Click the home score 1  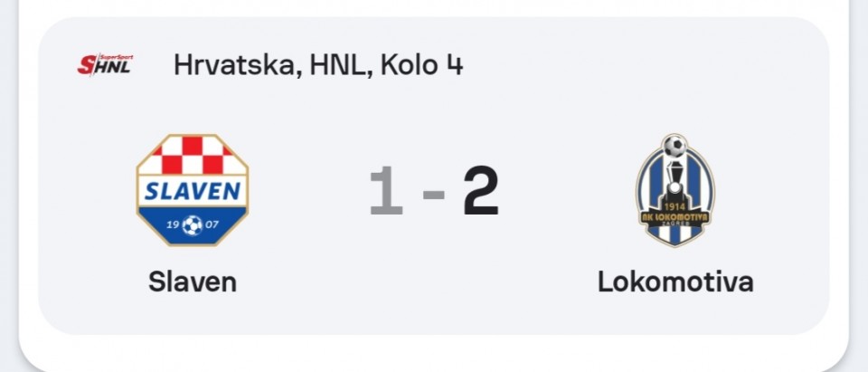[386, 191]
